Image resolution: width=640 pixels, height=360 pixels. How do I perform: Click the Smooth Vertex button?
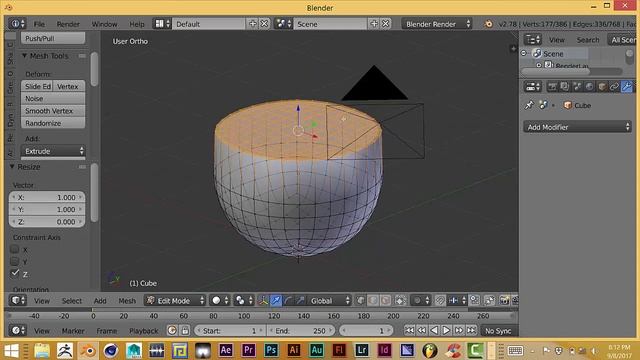tap(53, 111)
